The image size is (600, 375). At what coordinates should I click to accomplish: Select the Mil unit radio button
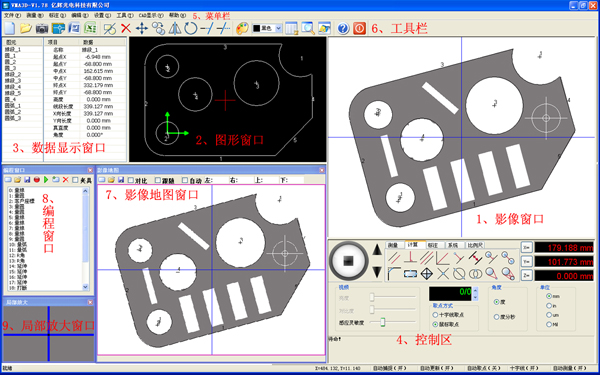coord(549,324)
